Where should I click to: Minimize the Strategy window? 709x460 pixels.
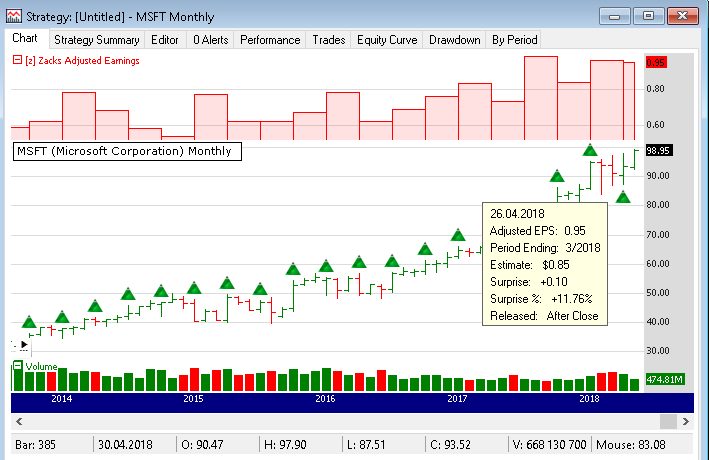(x=614, y=16)
